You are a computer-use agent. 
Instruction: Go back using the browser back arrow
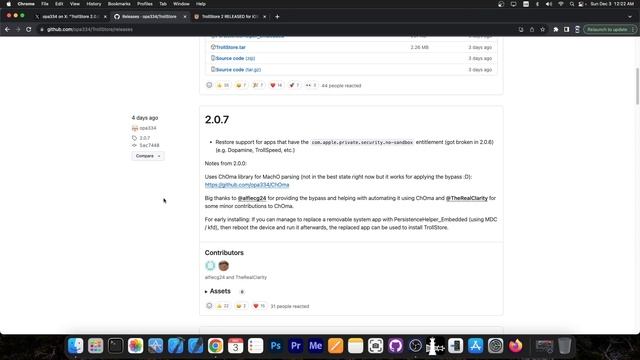[7, 29]
